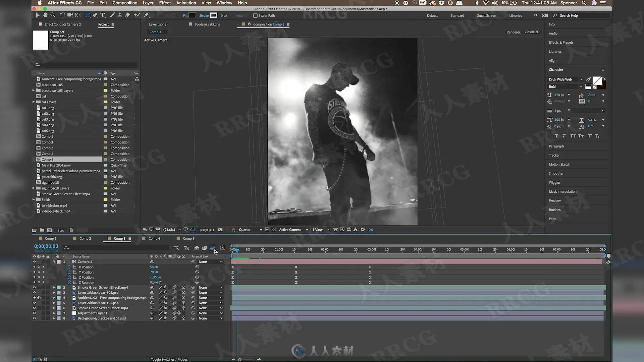Toggle Z Rotation stopwatch

(x=69, y=283)
